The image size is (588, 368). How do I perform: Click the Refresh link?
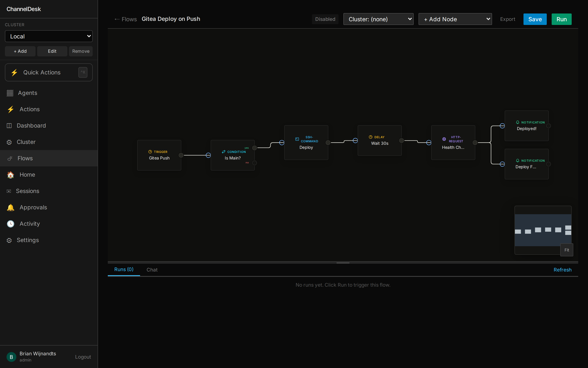pos(562,270)
